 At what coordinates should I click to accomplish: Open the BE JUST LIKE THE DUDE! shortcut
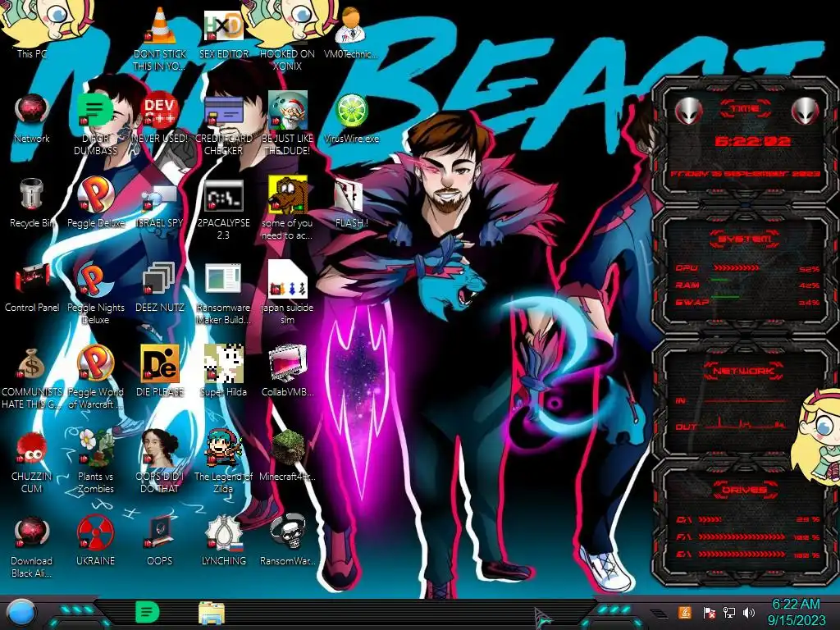[x=287, y=111]
